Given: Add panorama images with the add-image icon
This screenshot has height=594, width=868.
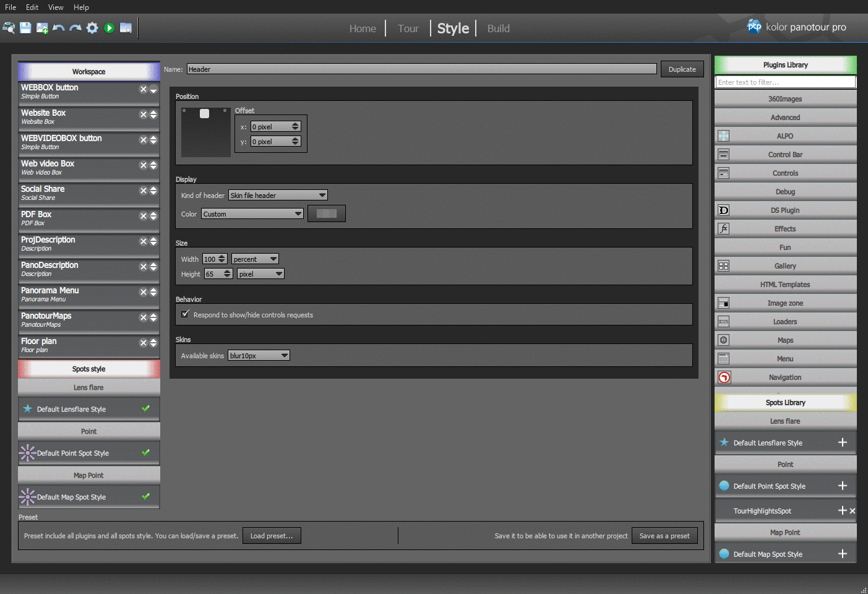Looking at the screenshot, I should 42,28.
